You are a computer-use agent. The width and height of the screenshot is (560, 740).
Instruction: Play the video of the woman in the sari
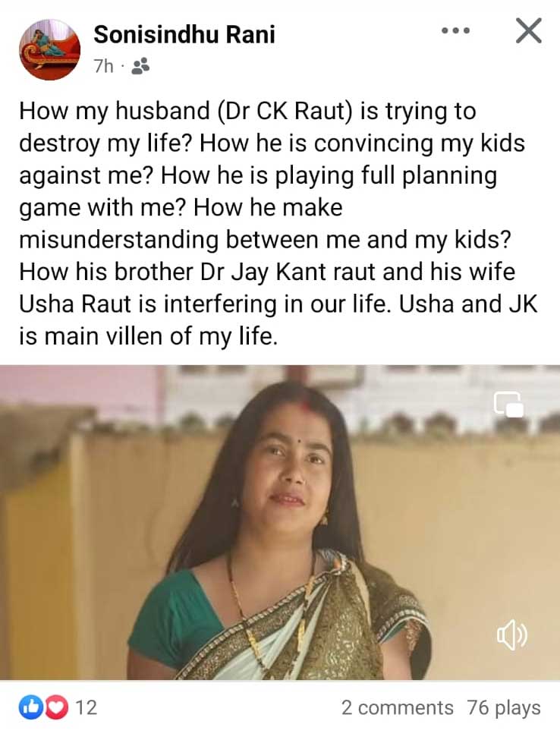tap(280, 522)
